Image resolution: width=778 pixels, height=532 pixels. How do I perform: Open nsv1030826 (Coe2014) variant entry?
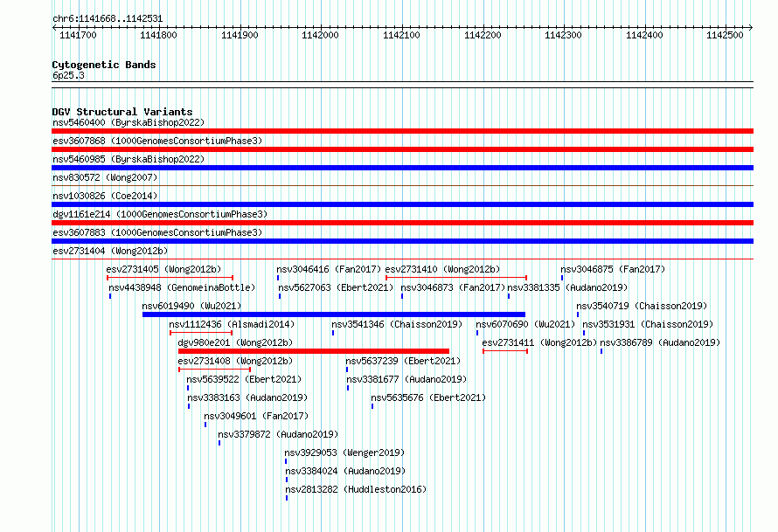click(x=105, y=196)
